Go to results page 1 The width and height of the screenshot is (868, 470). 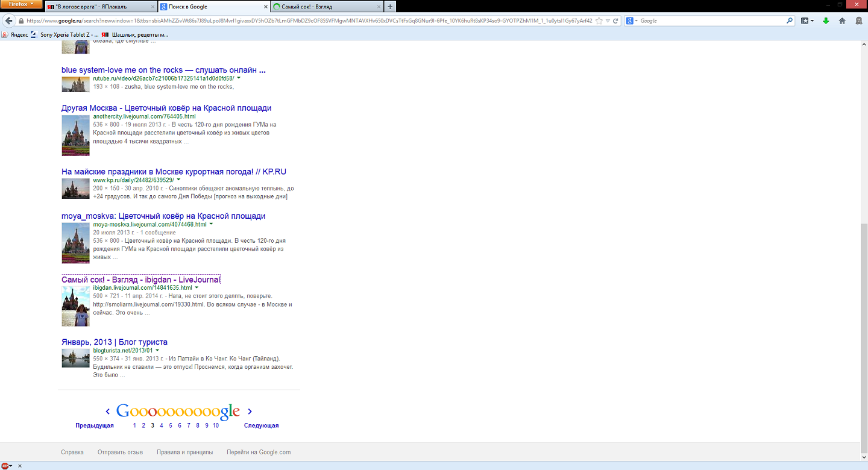click(134, 425)
